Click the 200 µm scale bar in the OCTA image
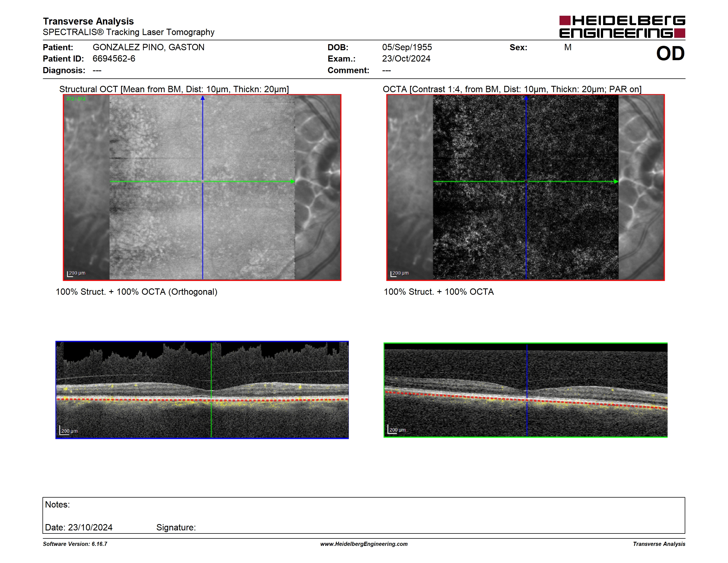728x563 pixels. (399, 273)
